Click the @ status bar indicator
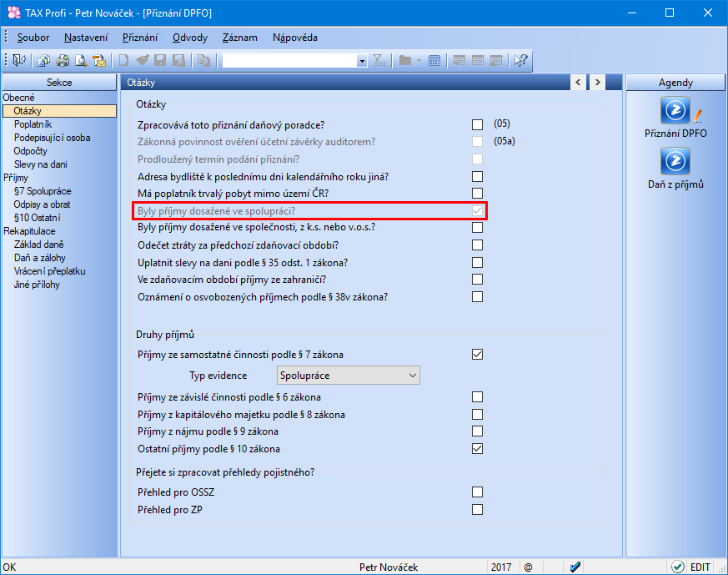This screenshot has height=575, width=728. point(529,567)
